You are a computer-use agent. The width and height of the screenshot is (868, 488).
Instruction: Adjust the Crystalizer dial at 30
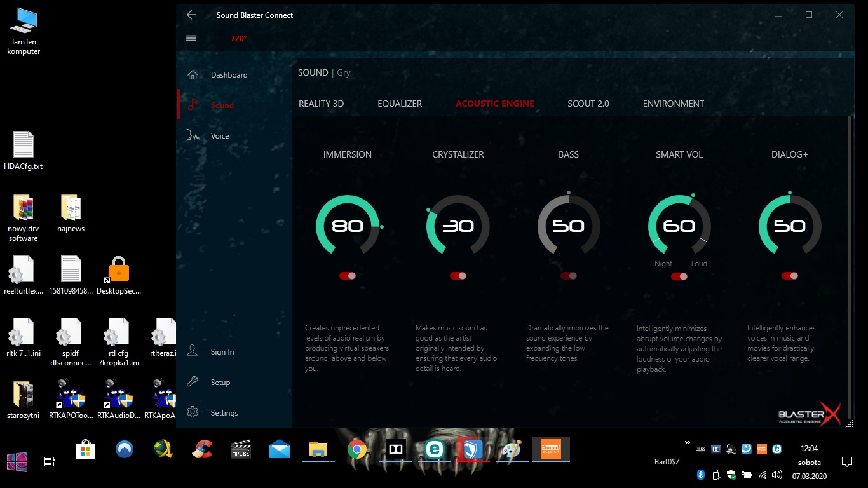tap(458, 226)
